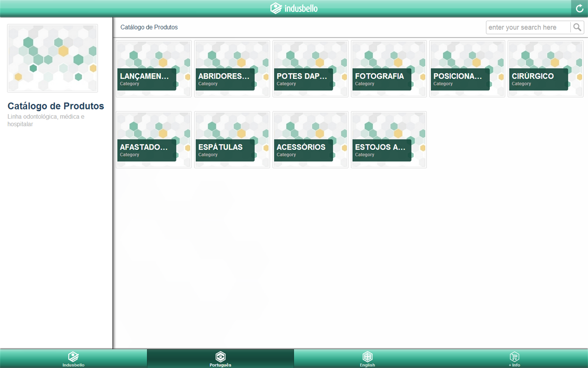Open the ACESSÓRIOS category tile
588x368 pixels.
311,140
